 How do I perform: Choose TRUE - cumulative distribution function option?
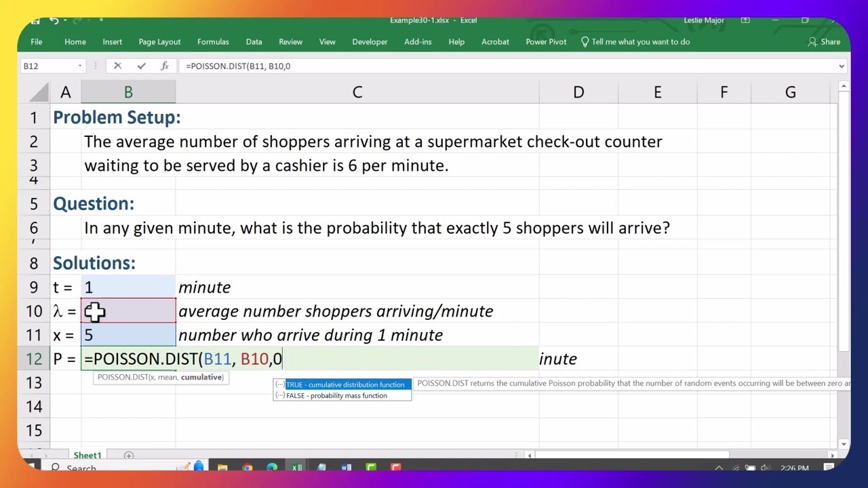coord(342,385)
